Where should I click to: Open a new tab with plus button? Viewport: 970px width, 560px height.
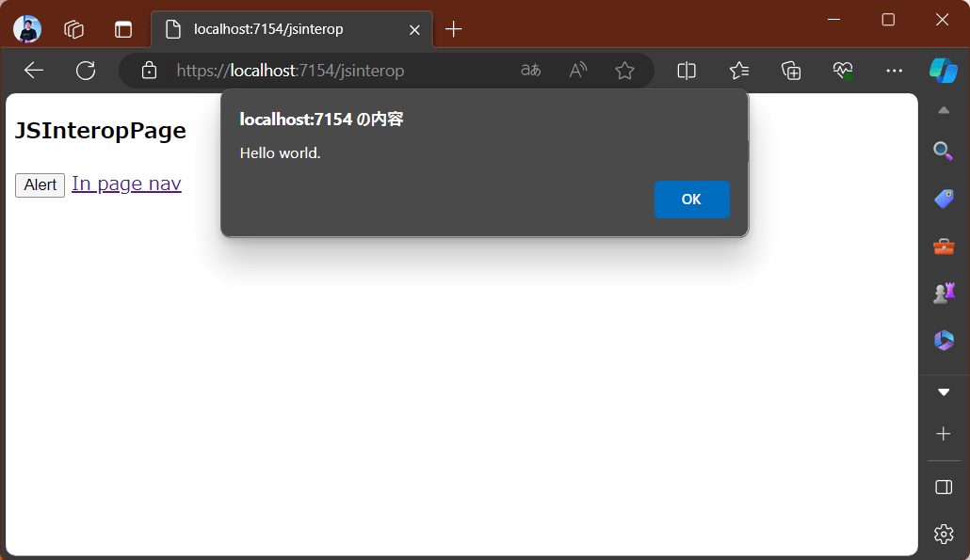(x=453, y=29)
